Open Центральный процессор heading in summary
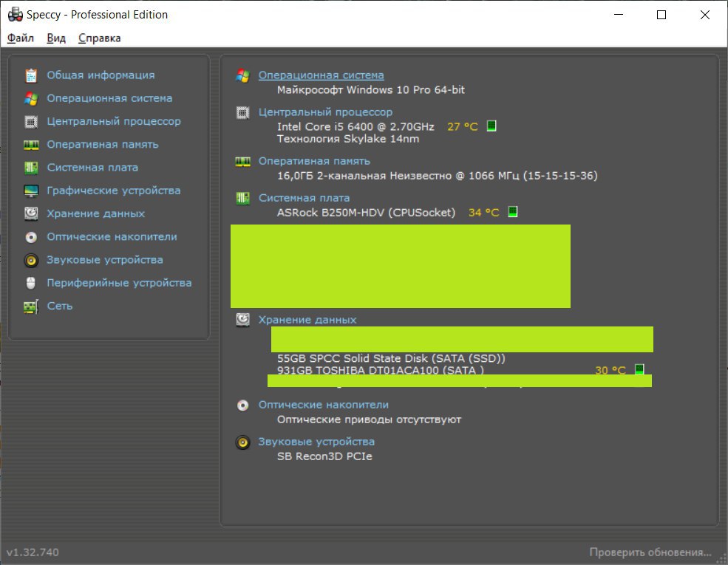The width and height of the screenshot is (728, 565). (x=325, y=112)
